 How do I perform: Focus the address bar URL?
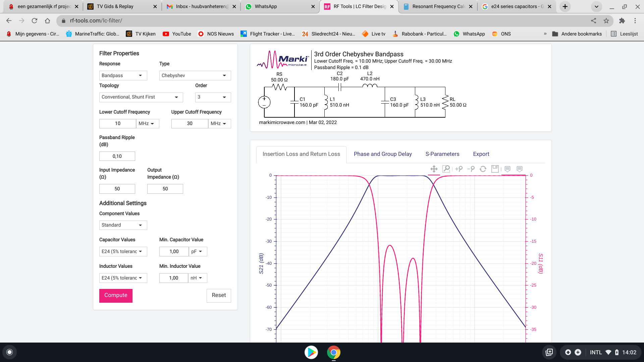(x=96, y=21)
